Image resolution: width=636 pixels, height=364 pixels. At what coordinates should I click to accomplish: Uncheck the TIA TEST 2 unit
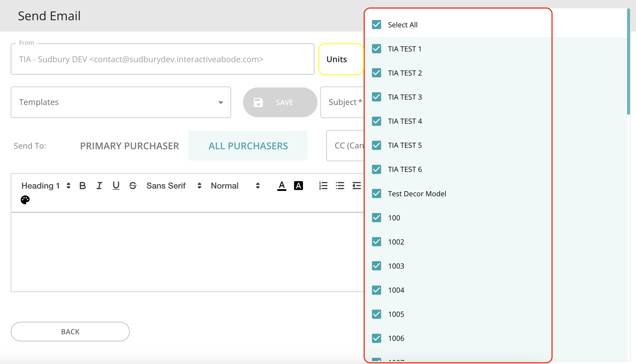(x=377, y=73)
